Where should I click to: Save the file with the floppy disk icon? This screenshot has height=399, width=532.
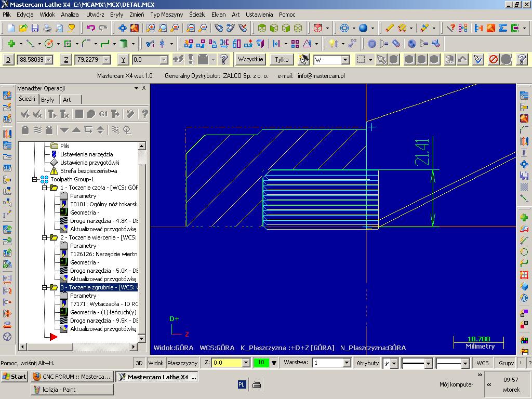pyautogui.click(x=35, y=28)
